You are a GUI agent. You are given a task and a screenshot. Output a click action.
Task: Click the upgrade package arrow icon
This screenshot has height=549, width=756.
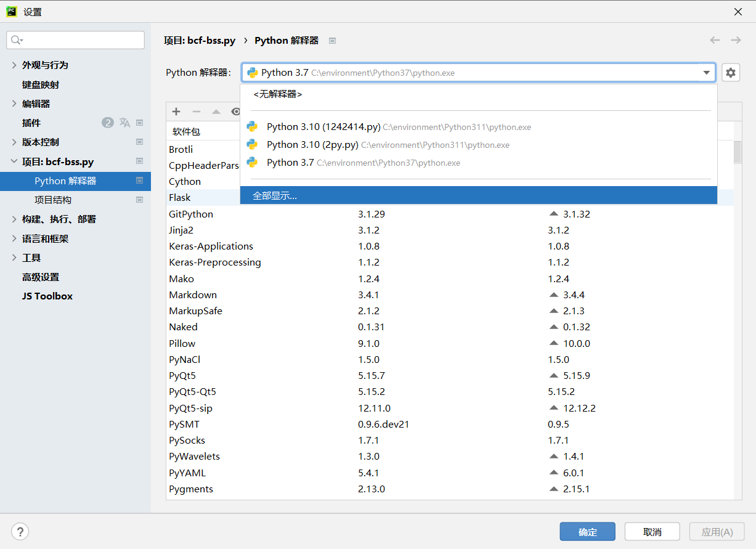point(216,112)
